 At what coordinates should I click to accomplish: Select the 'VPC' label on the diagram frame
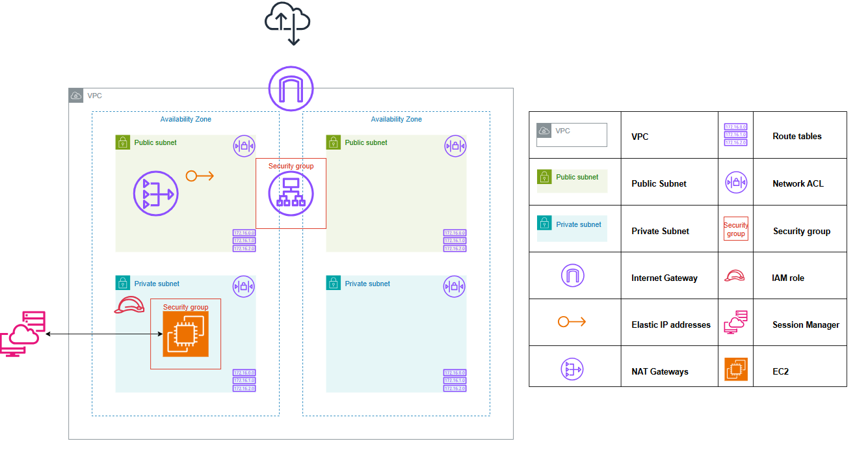coord(95,96)
